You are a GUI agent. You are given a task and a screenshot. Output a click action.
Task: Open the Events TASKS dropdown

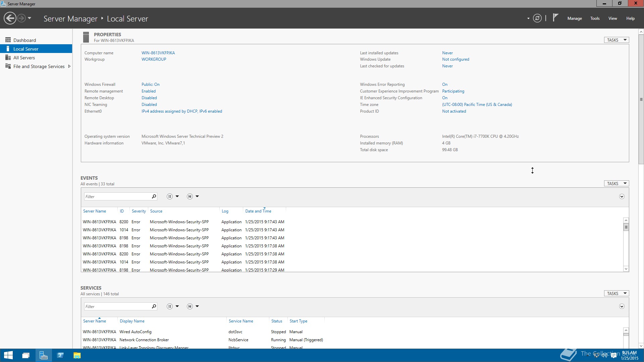coord(616,183)
